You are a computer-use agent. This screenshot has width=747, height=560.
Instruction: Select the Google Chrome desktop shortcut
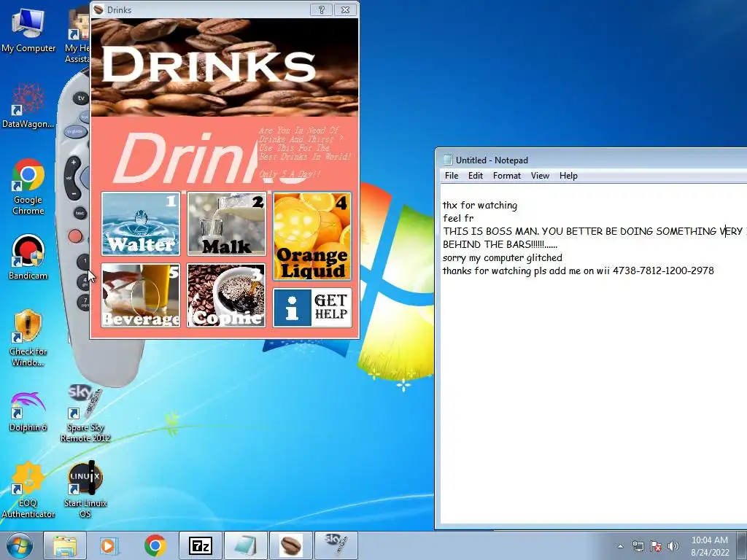pyautogui.click(x=28, y=187)
